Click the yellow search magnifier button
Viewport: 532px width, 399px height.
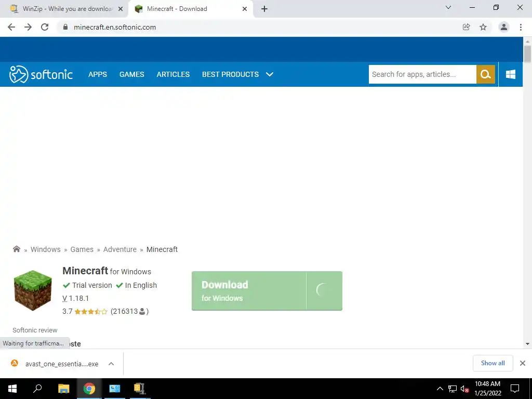tap(486, 74)
